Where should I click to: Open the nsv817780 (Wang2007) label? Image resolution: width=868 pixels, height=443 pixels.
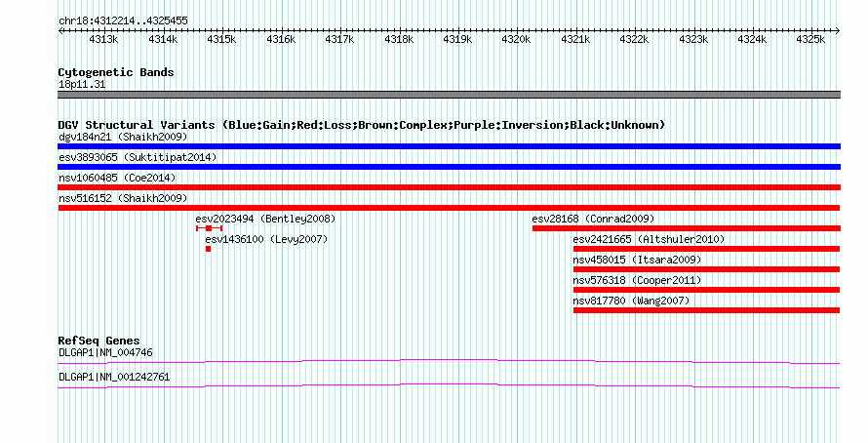tap(632, 301)
